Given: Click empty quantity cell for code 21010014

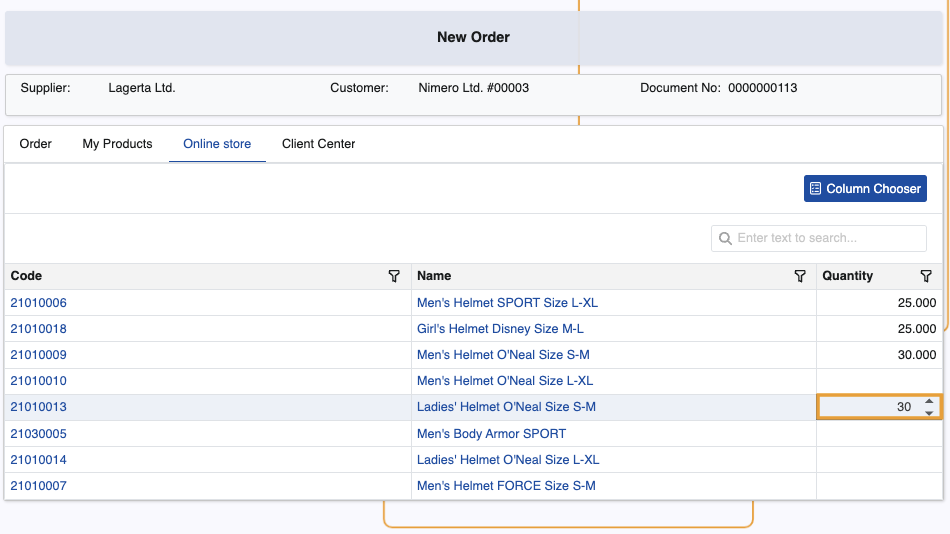Looking at the screenshot, I should pyautogui.click(x=879, y=459).
